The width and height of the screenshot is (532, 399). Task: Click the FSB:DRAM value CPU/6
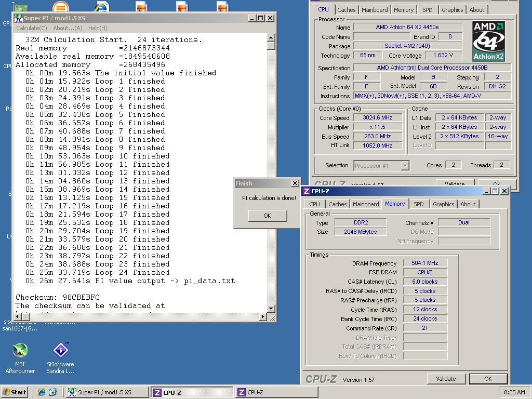(x=425, y=272)
